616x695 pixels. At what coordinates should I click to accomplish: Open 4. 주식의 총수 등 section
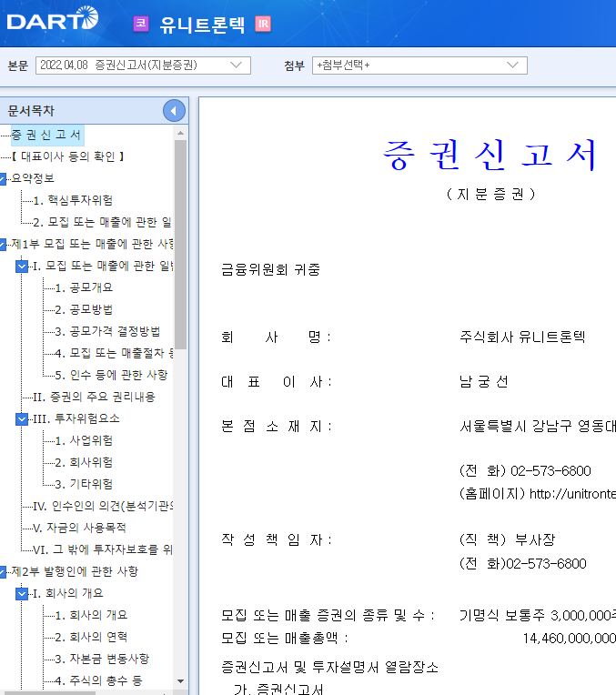tap(98, 680)
